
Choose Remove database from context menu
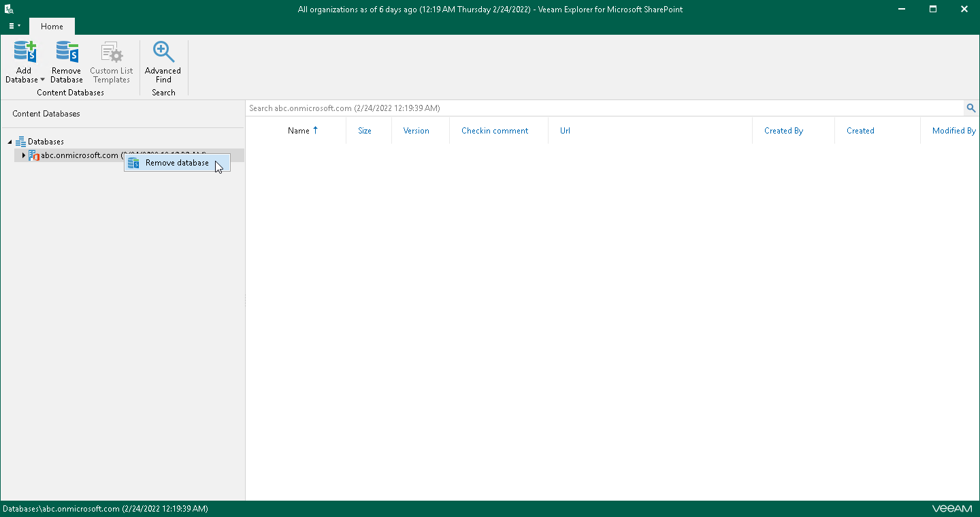(177, 163)
